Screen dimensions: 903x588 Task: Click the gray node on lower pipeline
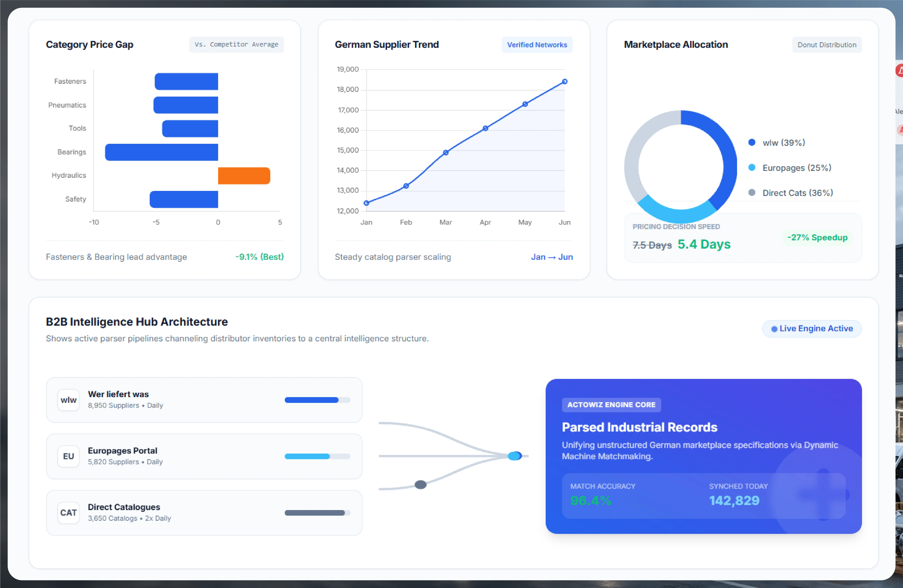coord(420,484)
